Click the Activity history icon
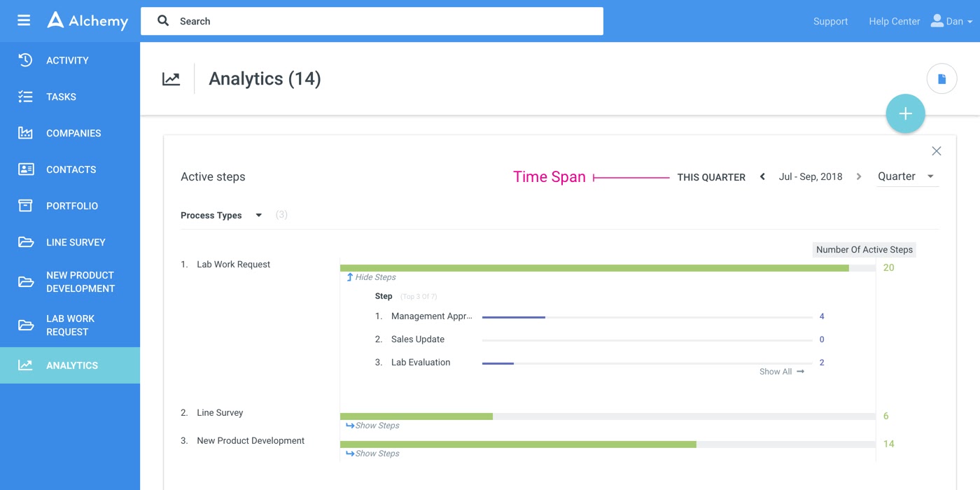Viewport: 980px width, 490px height. [x=25, y=60]
